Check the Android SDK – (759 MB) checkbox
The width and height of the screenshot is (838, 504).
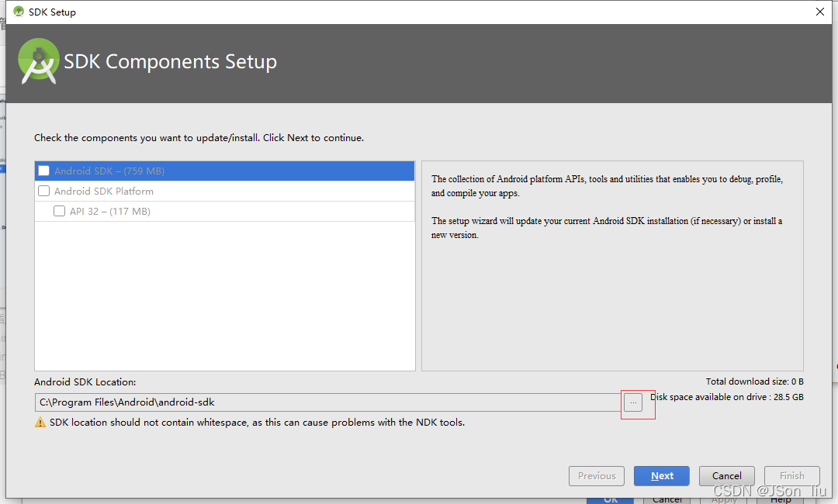click(x=43, y=171)
